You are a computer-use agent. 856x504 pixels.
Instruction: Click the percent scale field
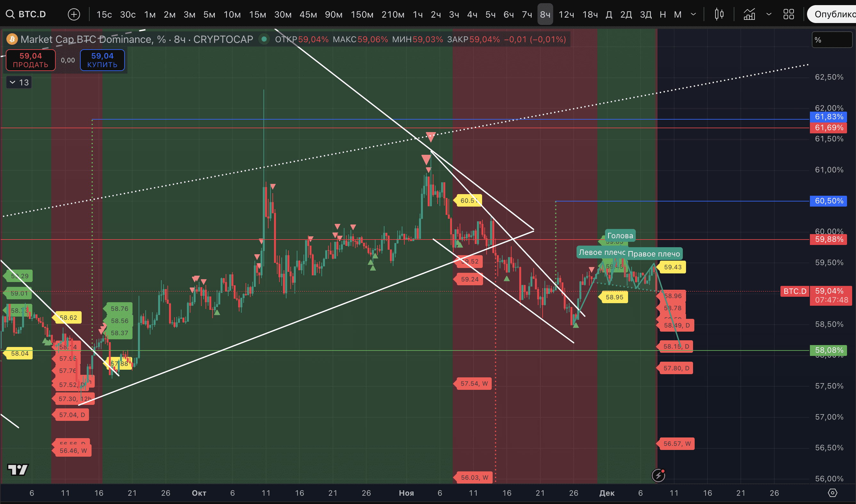(832, 40)
